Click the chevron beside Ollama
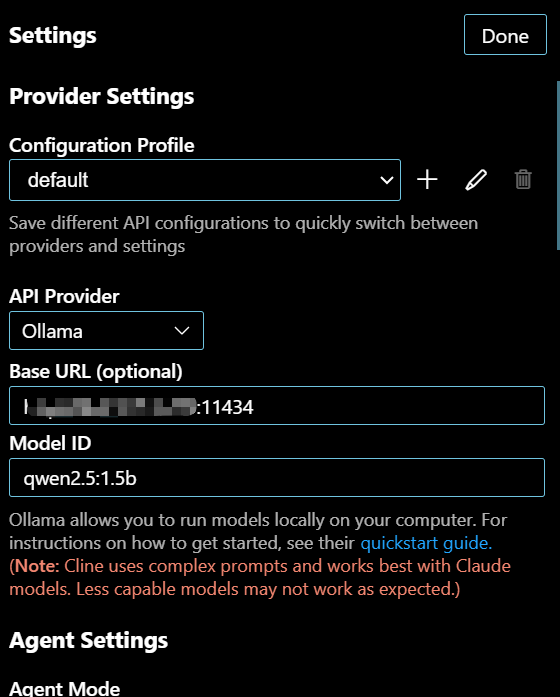Viewport: 560px width, 697px height. [x=182, y=331]
